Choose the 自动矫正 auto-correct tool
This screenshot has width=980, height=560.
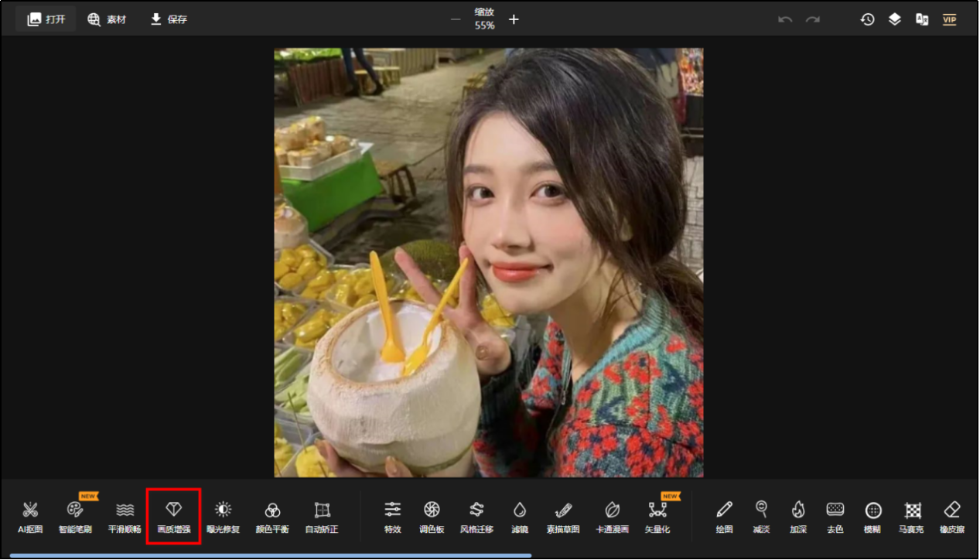322,516
